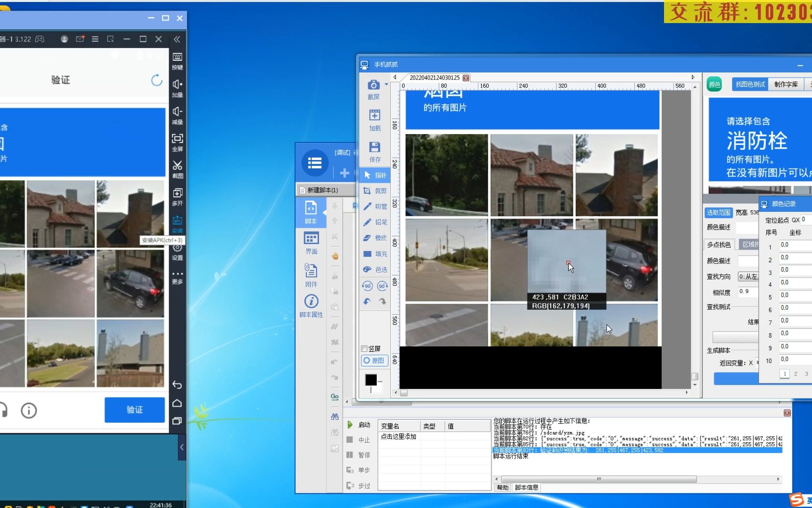Collapse emulator sidebar with double chevron
Screen dimensions: 812x508
tap(177, 39)
